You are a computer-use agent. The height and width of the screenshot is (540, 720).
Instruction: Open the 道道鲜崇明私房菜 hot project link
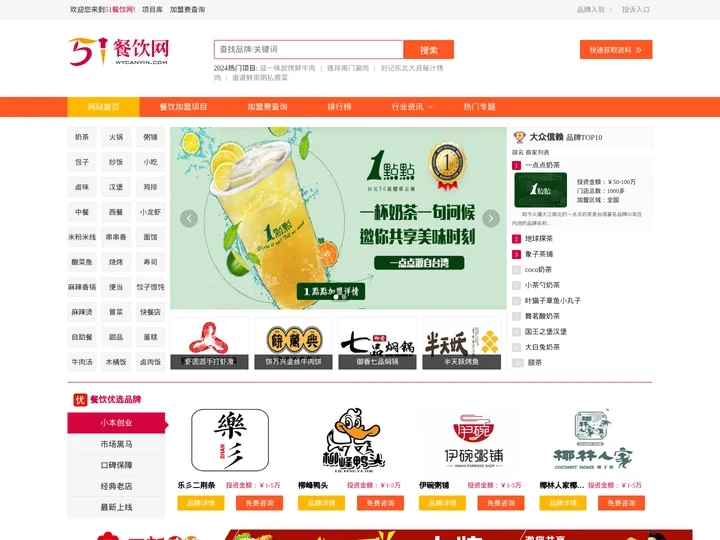pyautogui.click(x=260, y=78)
